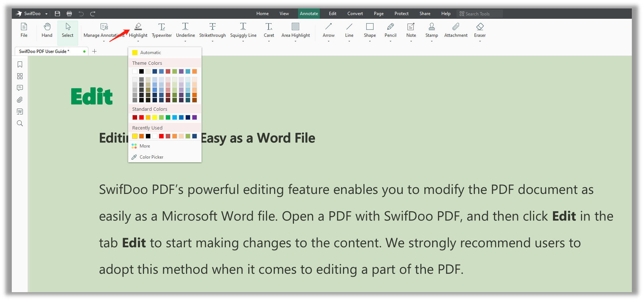Open the comments sidebar panel
Viewport: 644px width, 301px height.
click(20, 88)
